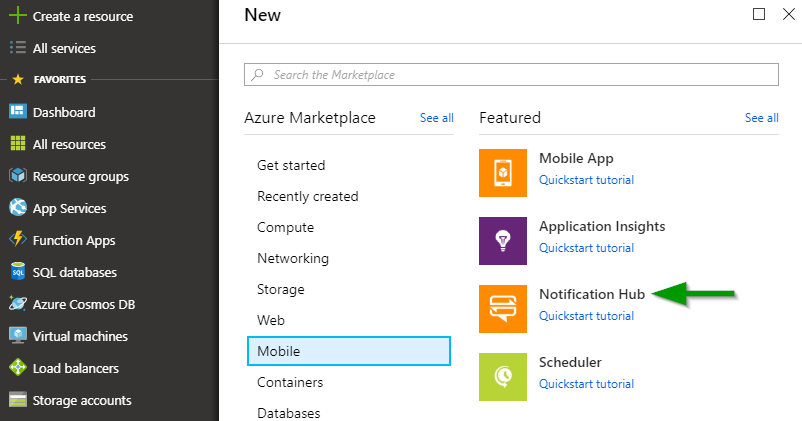Screen dimensions: 802x421
Task: Click the Notification Hub title text
Action: pyautogui.click(x=592, y=294)
